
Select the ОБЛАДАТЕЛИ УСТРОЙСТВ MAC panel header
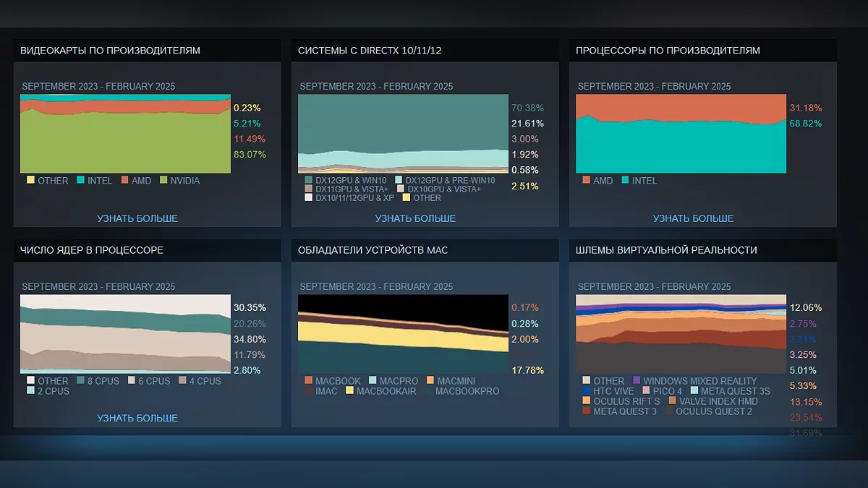point(373,250)
